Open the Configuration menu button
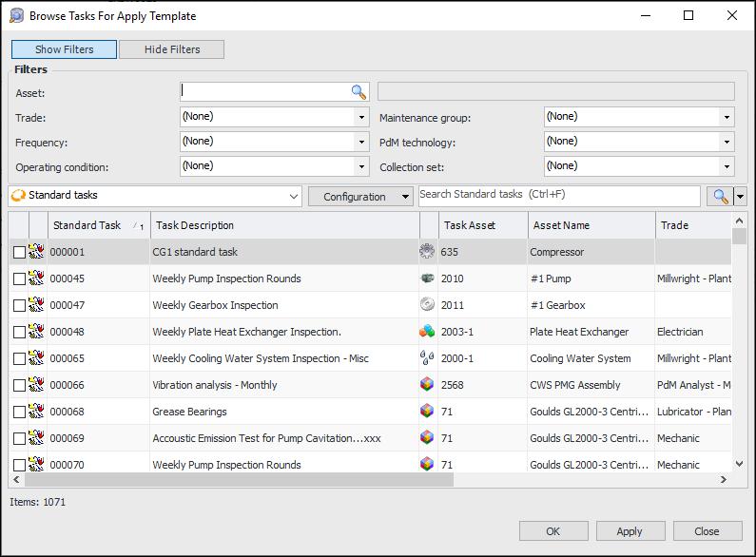This screenshot has height=557, width=756. [360, 197]
